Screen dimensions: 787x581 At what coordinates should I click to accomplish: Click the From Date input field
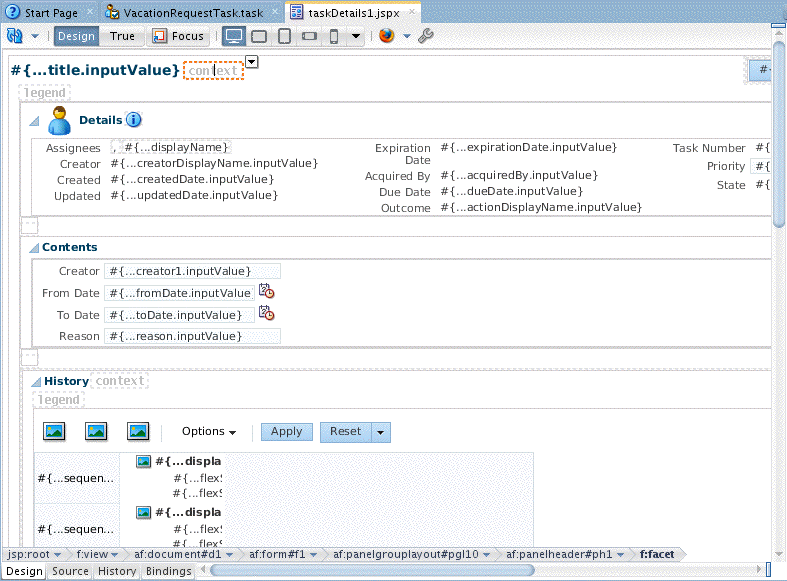click(x=180, y=293)
